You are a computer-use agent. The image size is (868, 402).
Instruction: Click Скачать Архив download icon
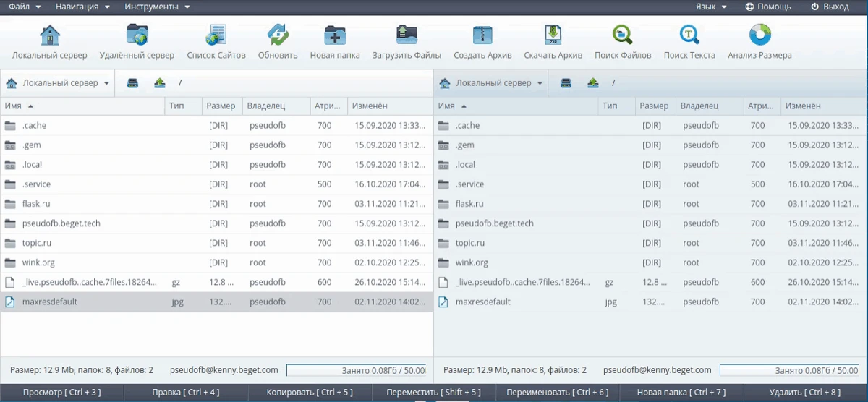click(x=553, y=35)
